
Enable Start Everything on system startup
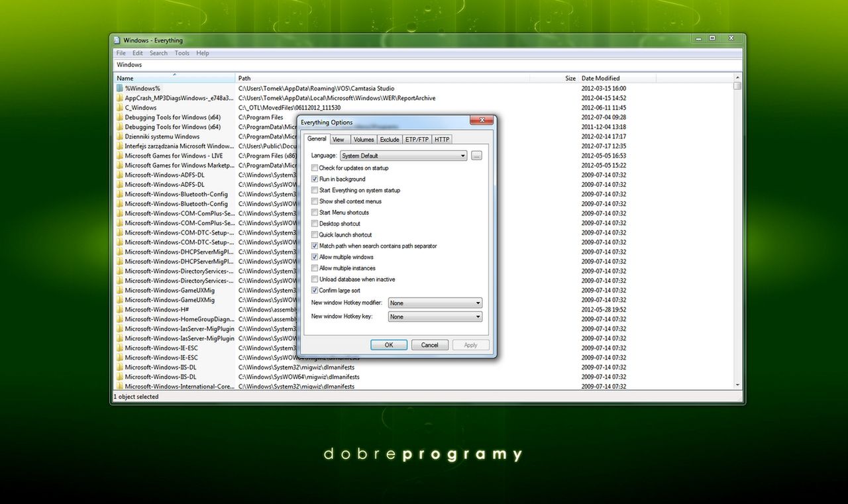point(315,190)
